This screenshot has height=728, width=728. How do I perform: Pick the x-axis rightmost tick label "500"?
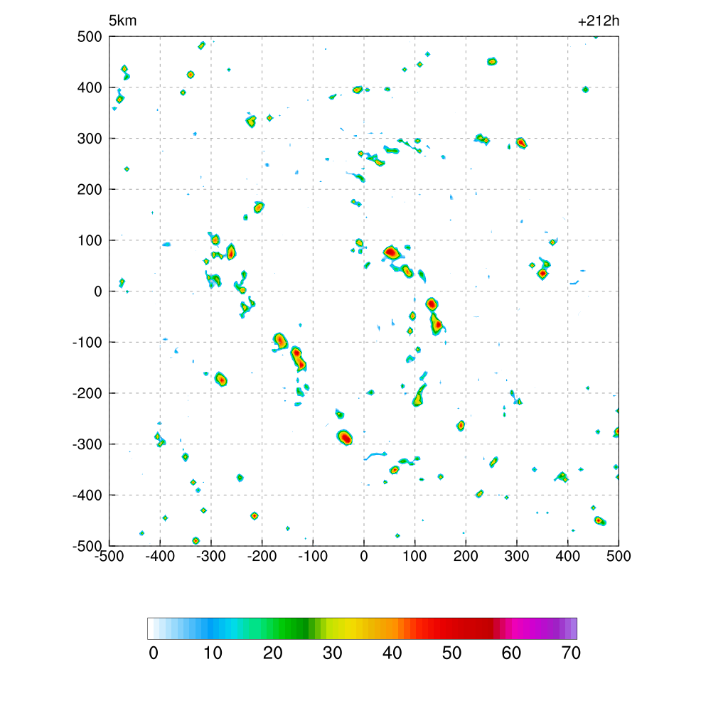pos(619,556)
